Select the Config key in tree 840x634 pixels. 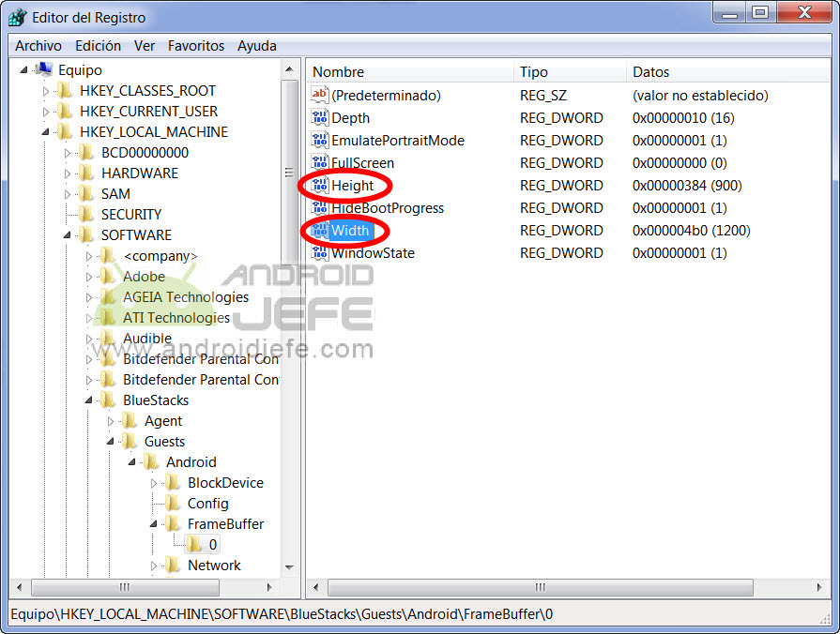pyautogui.click(x=207, y=504)
